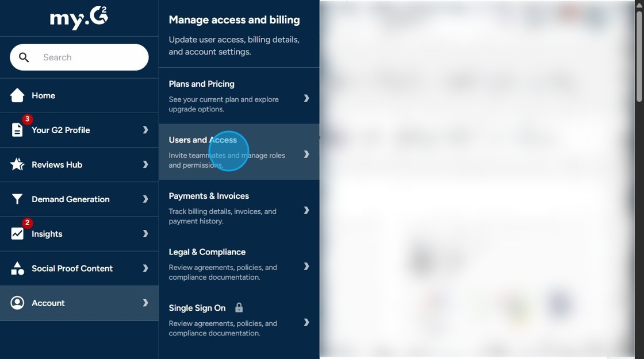644x359 pixels.
Task: Open Single Sign On arrow
Action: tap(306, 322)
